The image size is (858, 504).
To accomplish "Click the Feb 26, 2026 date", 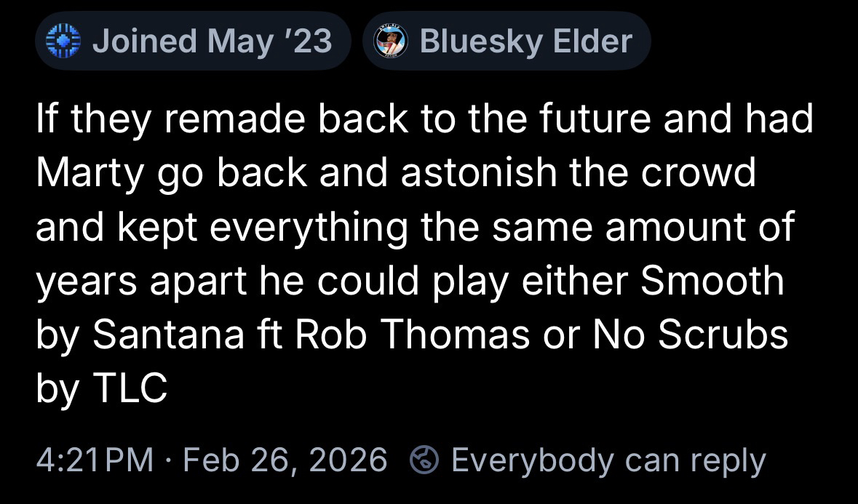I will (x=286, y=460).
